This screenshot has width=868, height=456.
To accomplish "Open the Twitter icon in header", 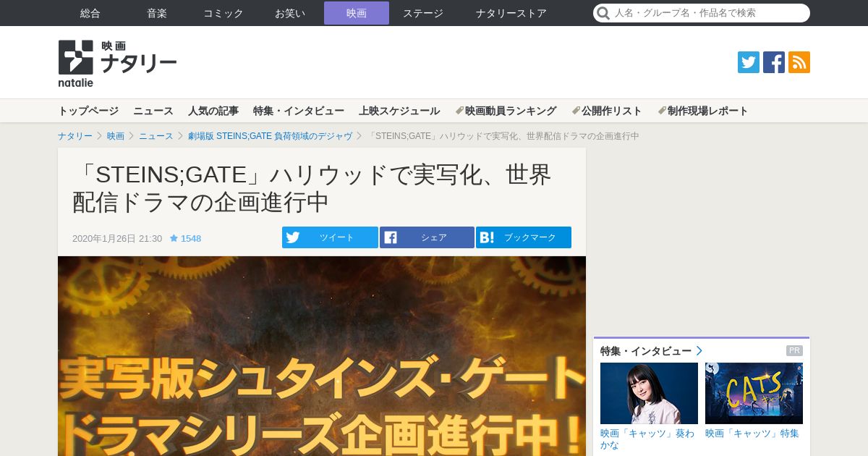I will (749, 62).
